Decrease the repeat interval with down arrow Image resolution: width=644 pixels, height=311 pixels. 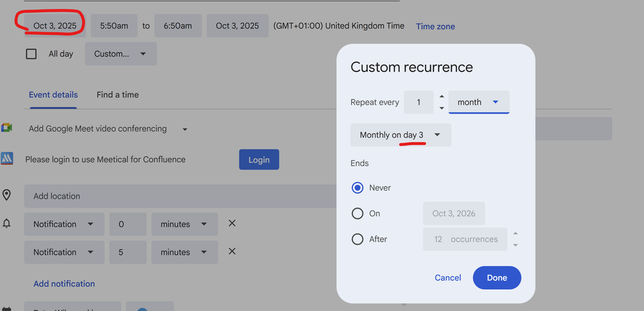442,108
